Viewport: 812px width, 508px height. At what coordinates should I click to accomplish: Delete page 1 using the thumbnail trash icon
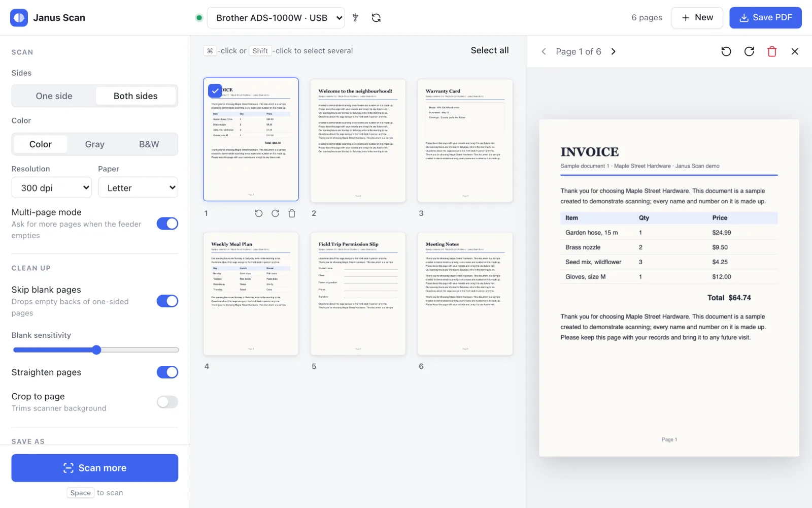tap(292, 213)
